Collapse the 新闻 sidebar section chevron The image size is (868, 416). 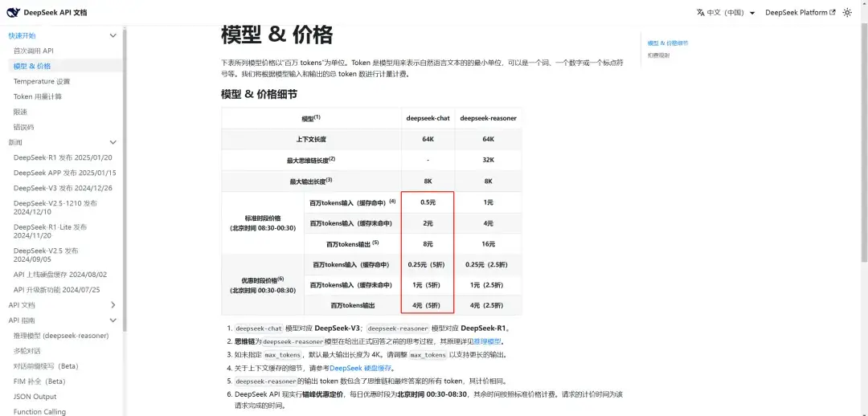pyautogui.click(x=113, y=142)
